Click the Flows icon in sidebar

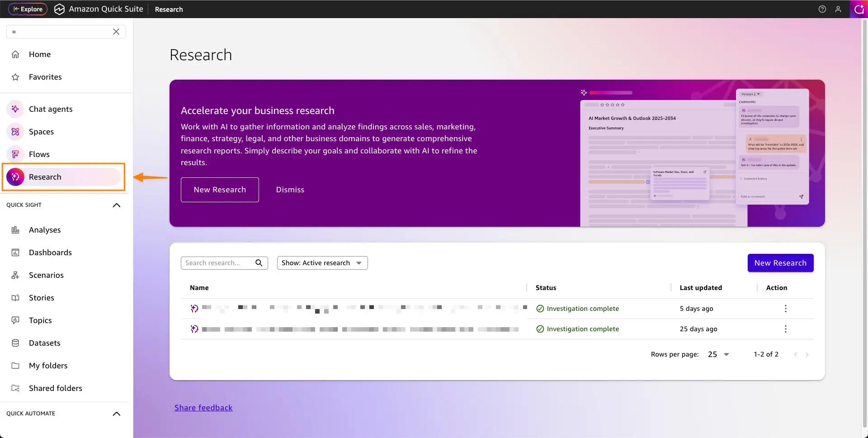click(15, 154)
